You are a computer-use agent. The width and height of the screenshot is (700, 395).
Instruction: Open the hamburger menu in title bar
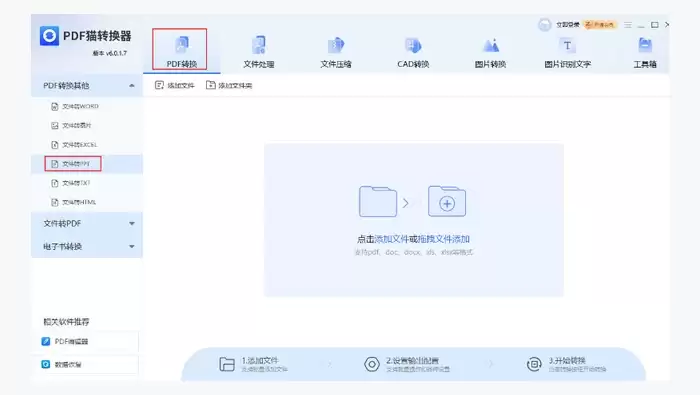point(628,25)
